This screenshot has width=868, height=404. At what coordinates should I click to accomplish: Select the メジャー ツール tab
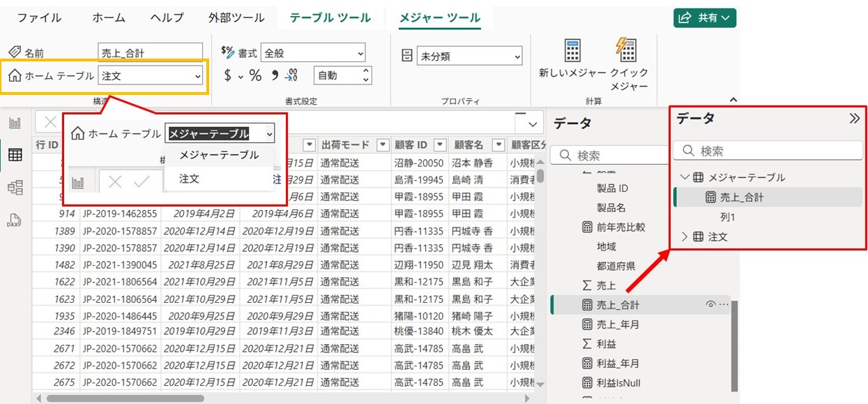pyautogui.click(x=440, y=17)
